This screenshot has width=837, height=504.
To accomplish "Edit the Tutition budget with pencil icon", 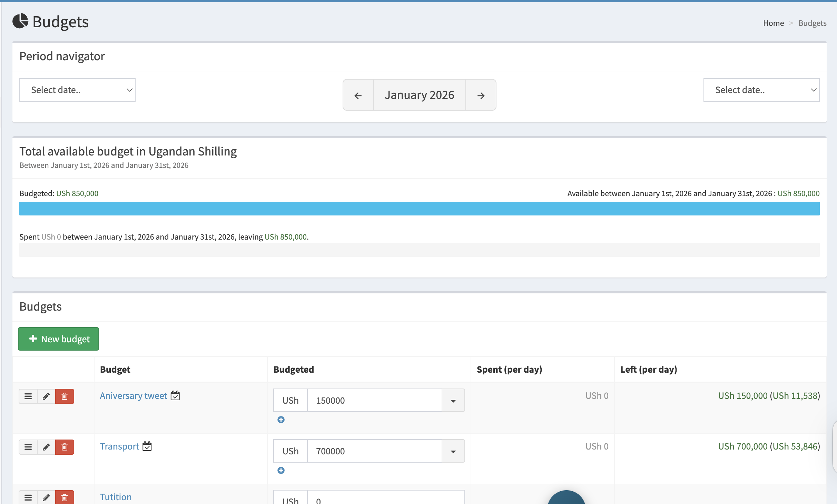I will click(x=46, y=497).
